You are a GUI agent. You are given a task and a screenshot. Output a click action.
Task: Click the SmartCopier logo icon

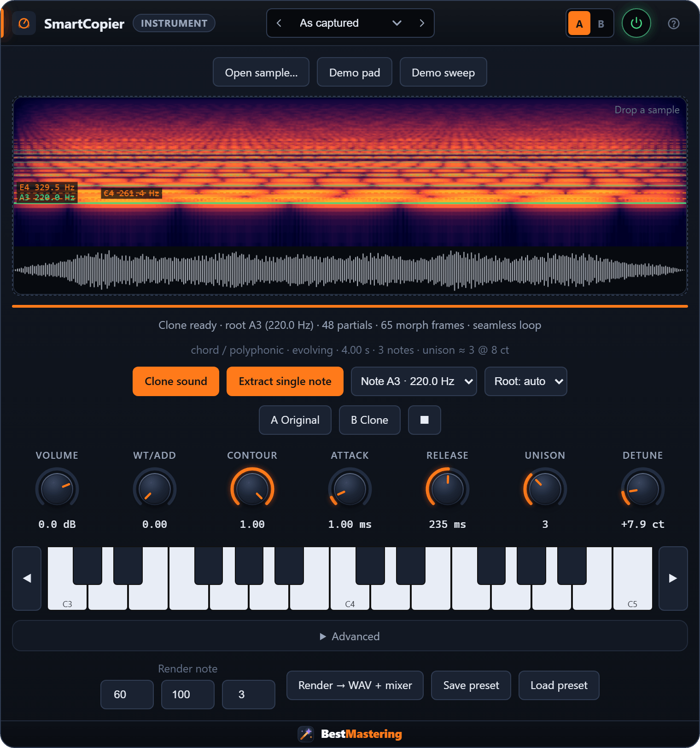[24, 23]
